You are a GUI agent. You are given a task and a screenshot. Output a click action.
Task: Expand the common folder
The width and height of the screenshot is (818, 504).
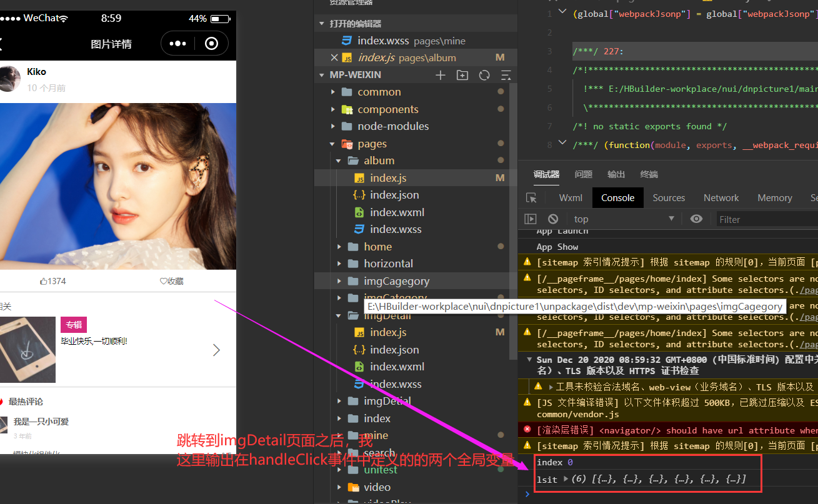[333, 92]
